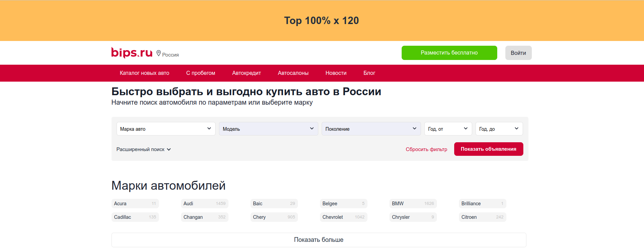The height and width of the screenshot is (252, 644).
Task: Open the Год, от dropdown
Action: 448,129
